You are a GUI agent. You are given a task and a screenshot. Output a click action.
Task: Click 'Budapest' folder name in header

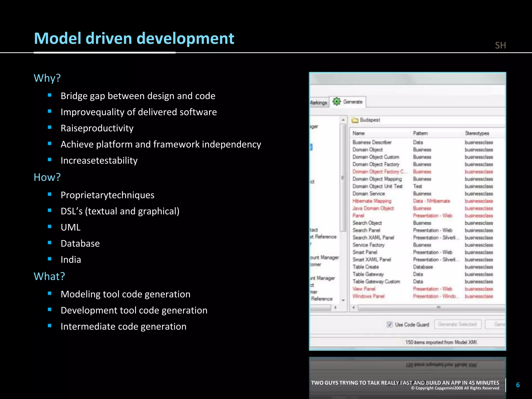click(370, 120)
